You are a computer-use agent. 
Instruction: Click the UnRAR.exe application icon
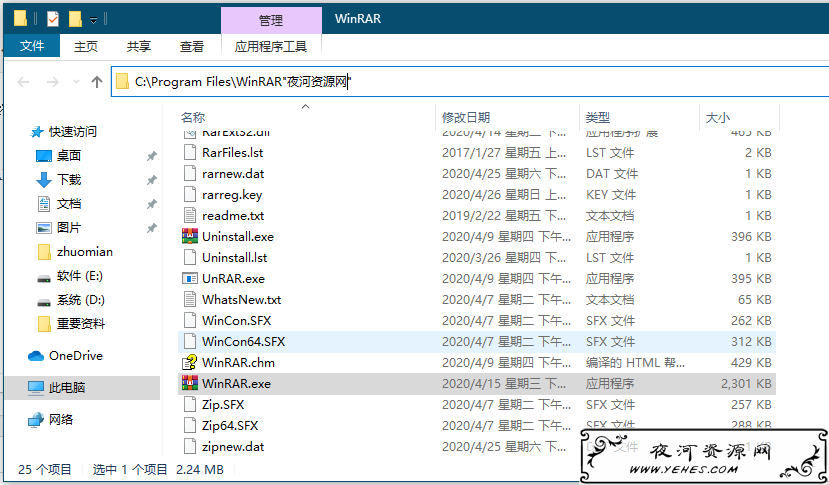click(x=190, y=279)
